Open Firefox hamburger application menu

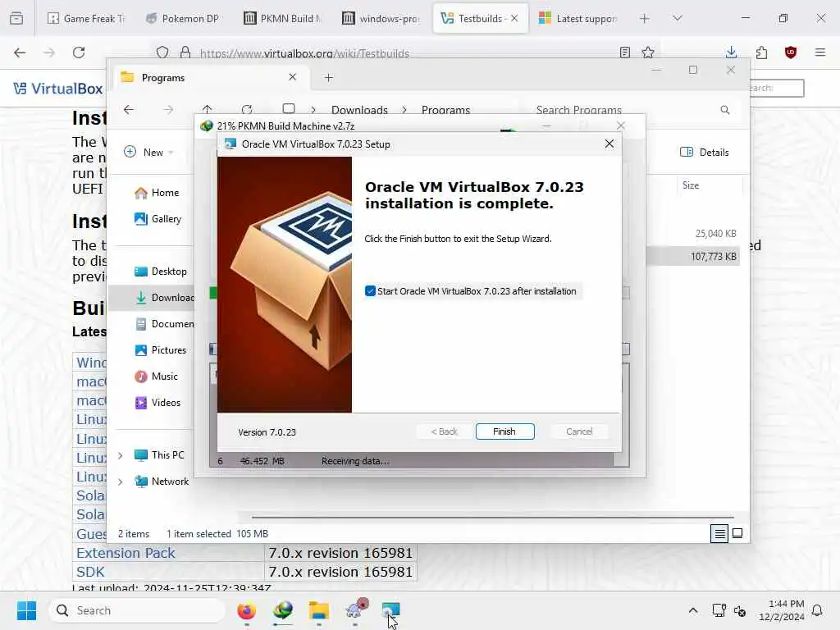tap(820, 52)
